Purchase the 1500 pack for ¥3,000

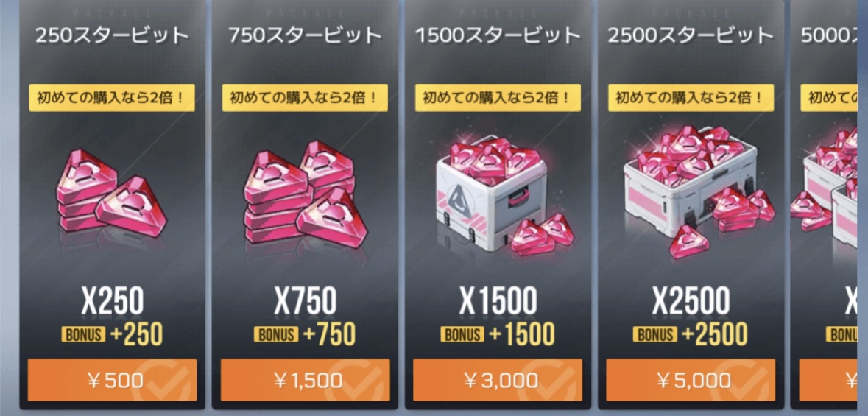tap(498, 380)
